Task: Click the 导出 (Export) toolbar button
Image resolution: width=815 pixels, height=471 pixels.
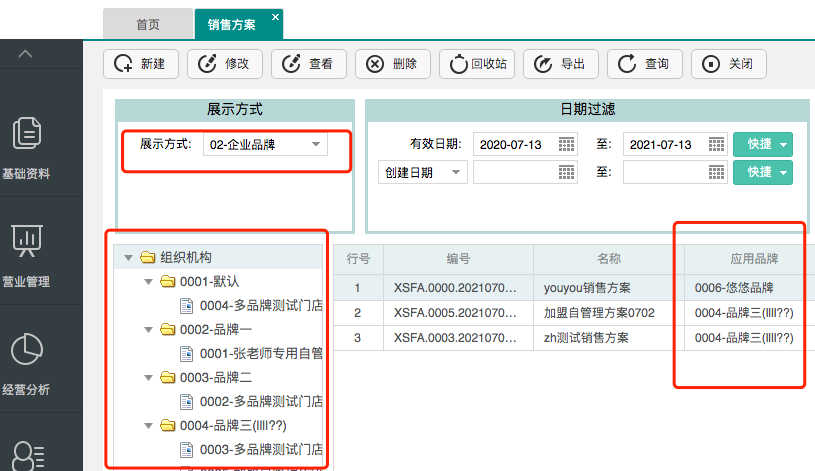Action: point(561,64)
